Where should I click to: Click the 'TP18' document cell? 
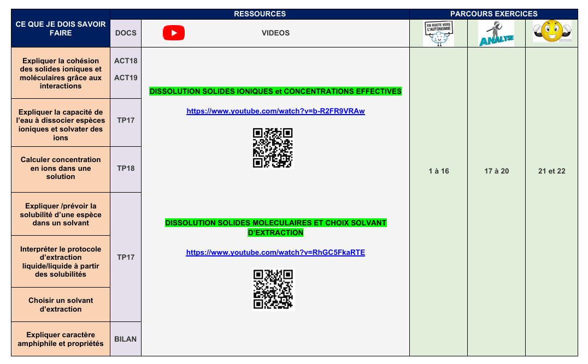126,169
